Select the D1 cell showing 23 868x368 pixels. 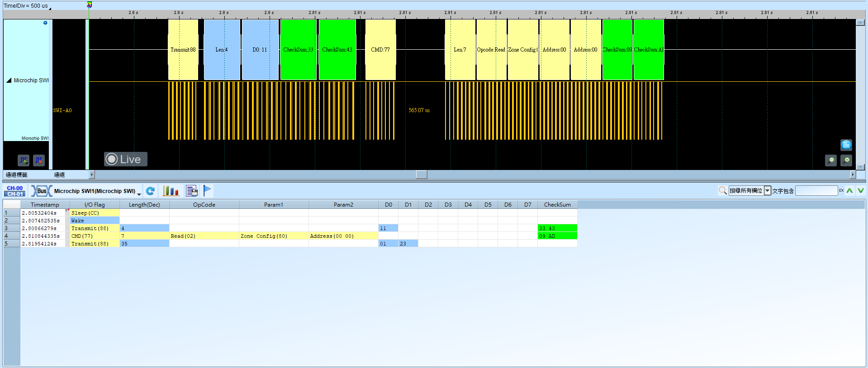coord(408,244)
